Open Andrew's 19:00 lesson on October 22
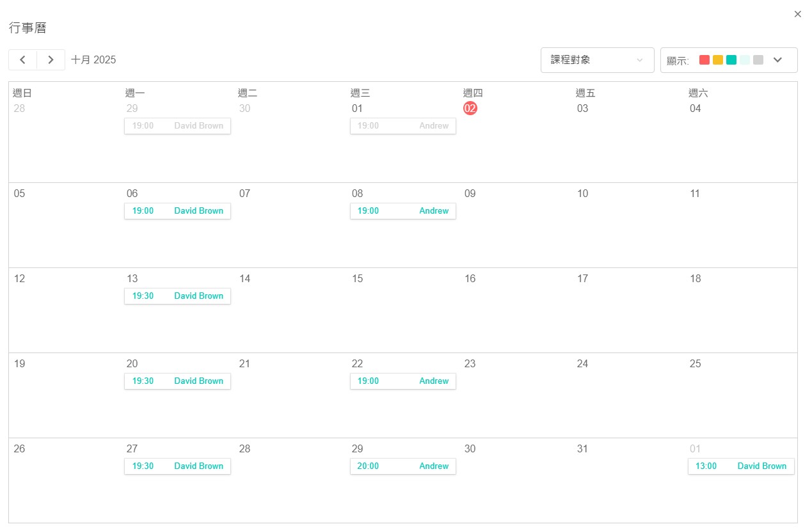The width and height of the screenshot is (812, 531). pyautogui.click(x=403, y=381)
